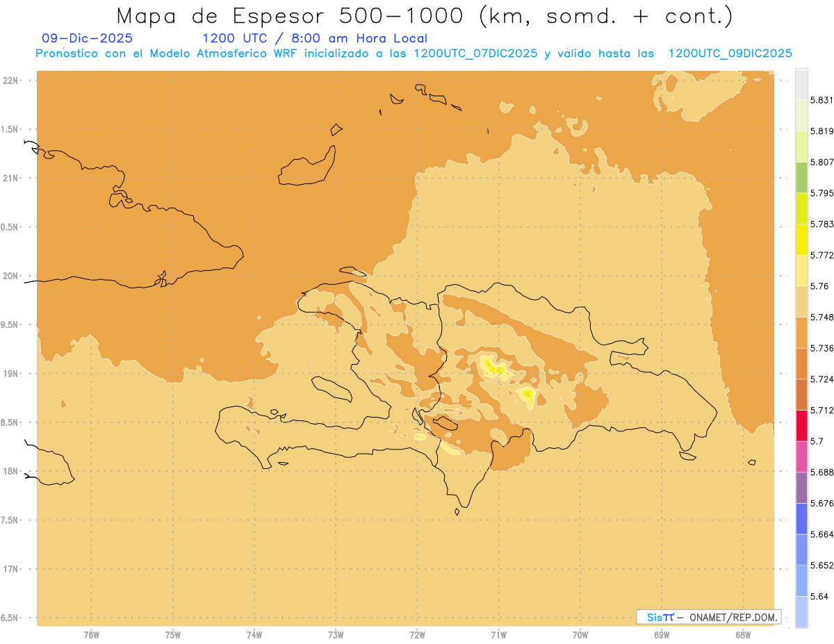Click the legend value "5.783"
This screenshot has height=644, width=834.
(821, 224)
